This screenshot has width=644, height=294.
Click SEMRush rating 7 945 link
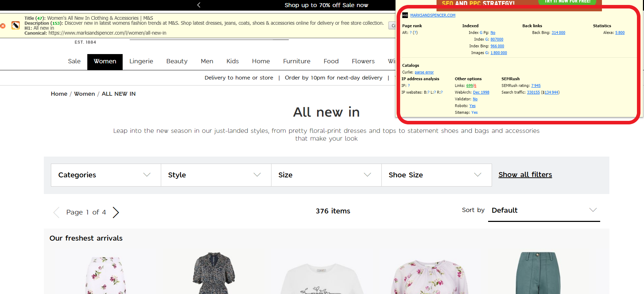point(536,86)
